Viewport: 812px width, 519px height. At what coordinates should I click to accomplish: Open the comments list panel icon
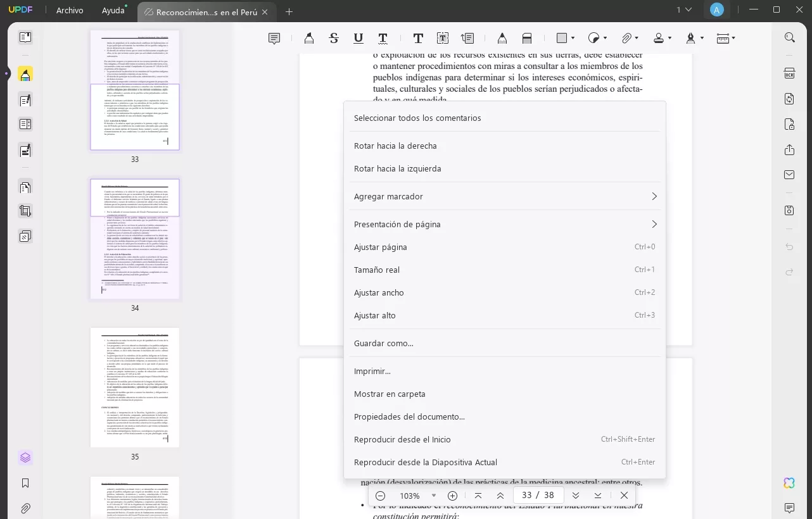click(789, 508)
